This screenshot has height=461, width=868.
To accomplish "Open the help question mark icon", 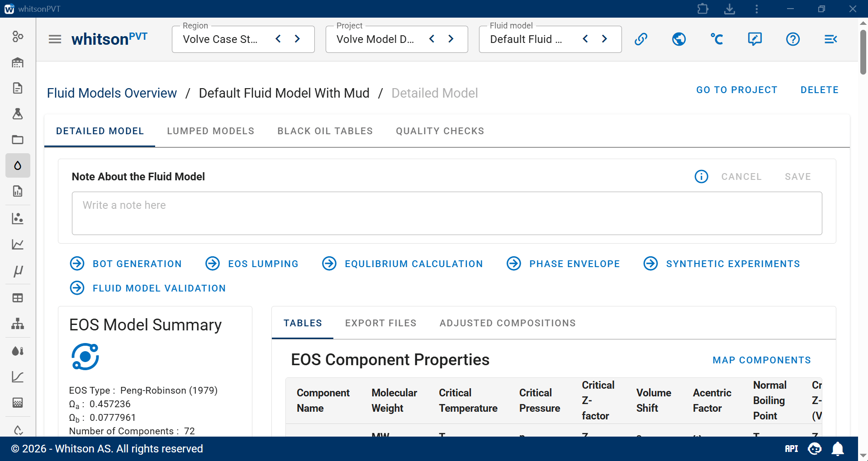I will tap(793, 39).
